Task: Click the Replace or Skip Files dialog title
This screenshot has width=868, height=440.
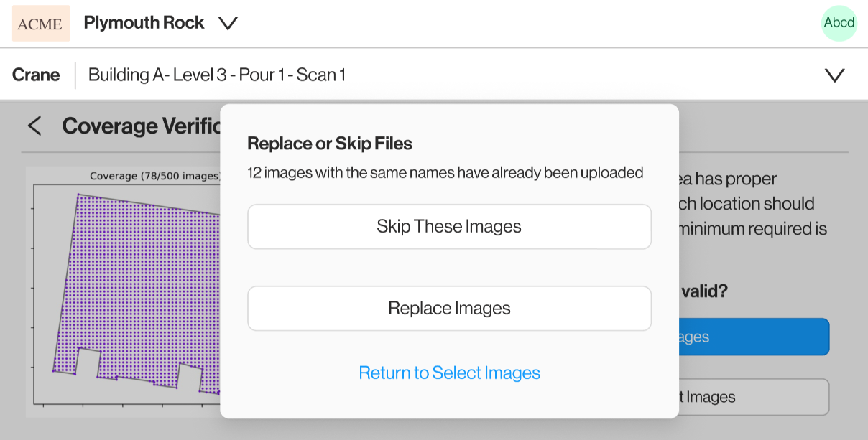Action: 329,144
